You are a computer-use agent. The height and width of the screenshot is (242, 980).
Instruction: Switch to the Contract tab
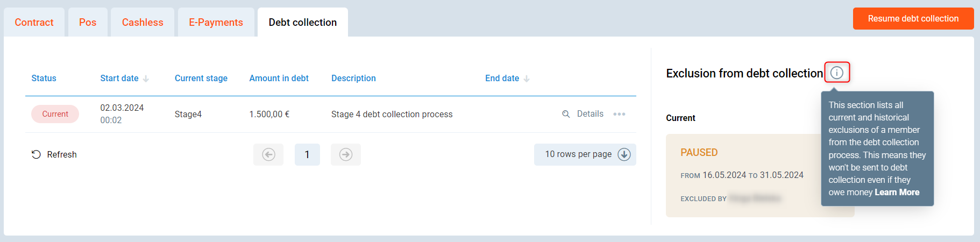34,23
